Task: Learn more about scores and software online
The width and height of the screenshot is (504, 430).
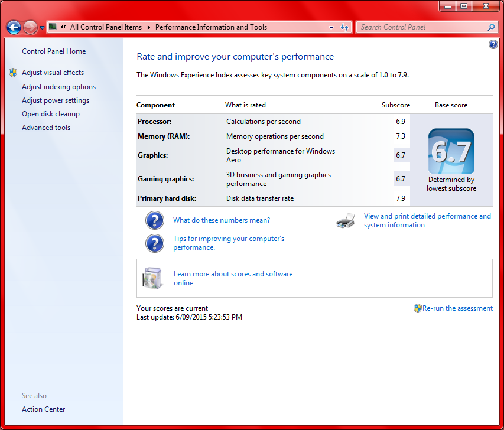Action: pos(233,278)
